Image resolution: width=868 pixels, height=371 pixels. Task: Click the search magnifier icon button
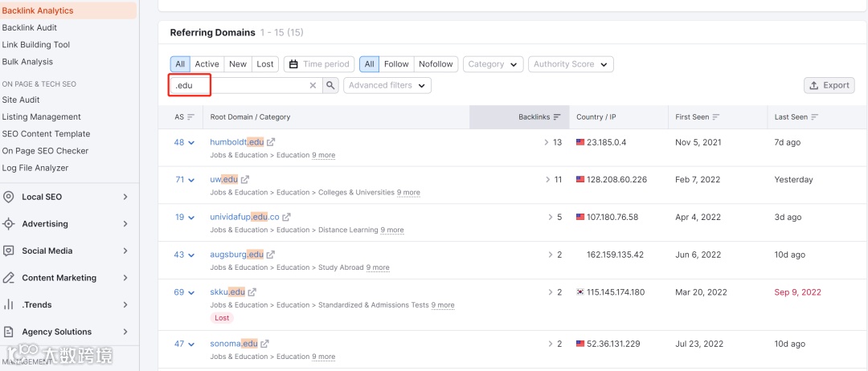(x=330, y=85)
